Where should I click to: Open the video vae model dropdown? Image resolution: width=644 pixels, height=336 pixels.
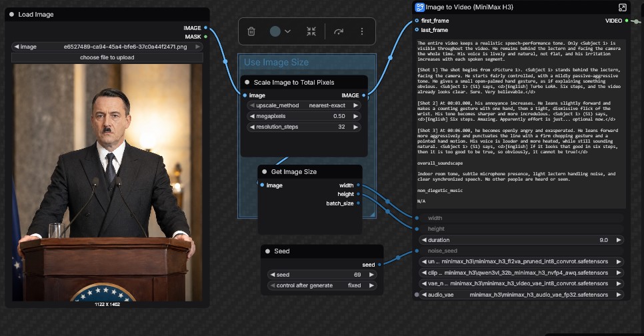coord(521,283)
